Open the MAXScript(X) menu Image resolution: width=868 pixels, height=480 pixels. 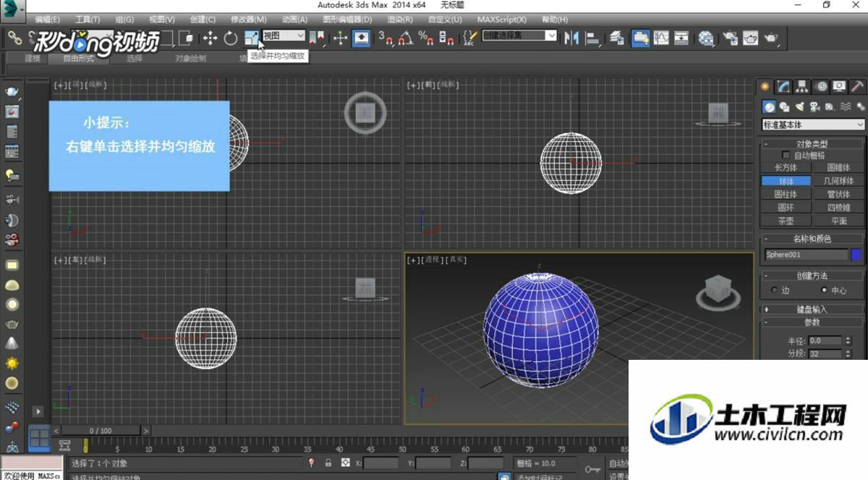(x=501, y=20)
